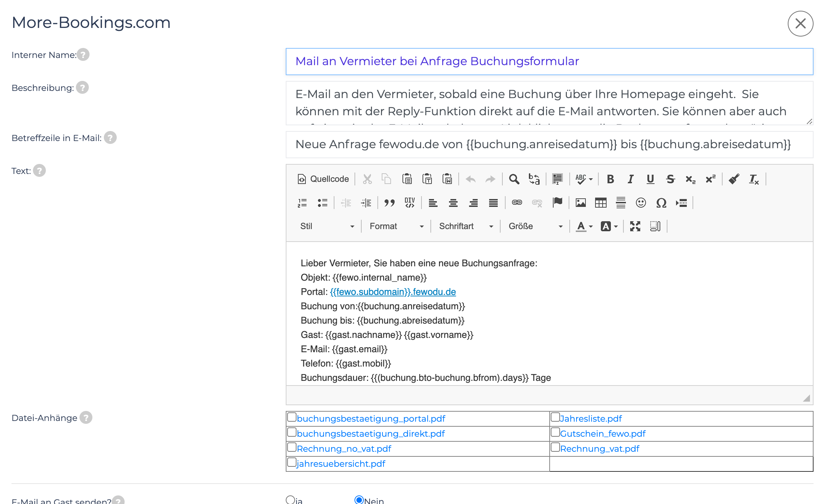The image size is (825, 504).
Task: Check buchungsbestaetigung_direkt.pdf attachment
Action: 292,432
